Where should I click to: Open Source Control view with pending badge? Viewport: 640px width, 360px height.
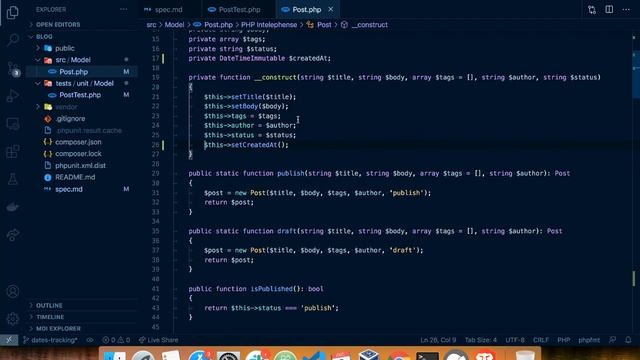click(x=13, y=69)
